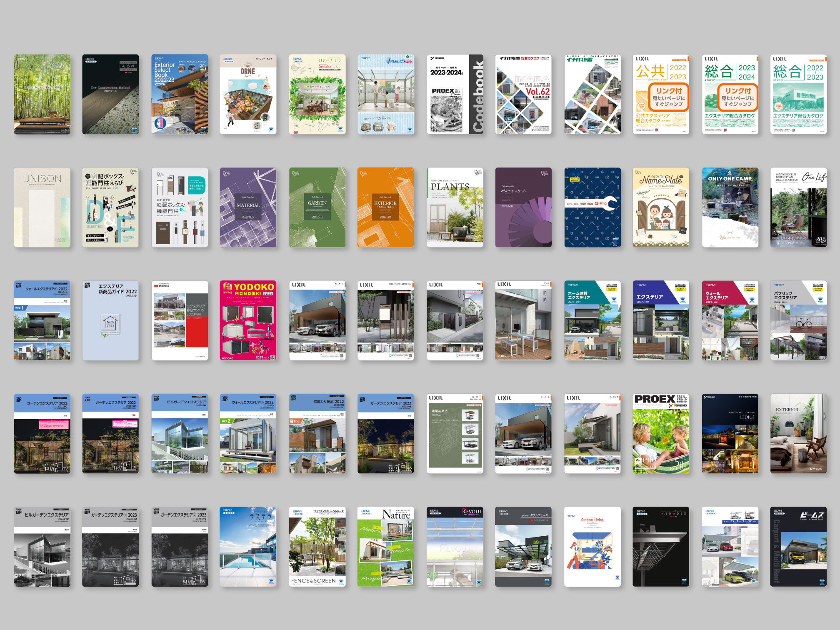The image size is (840, 630).
Task: Open the Exterior Select Book 2022-23
Action: click(180, 94)
